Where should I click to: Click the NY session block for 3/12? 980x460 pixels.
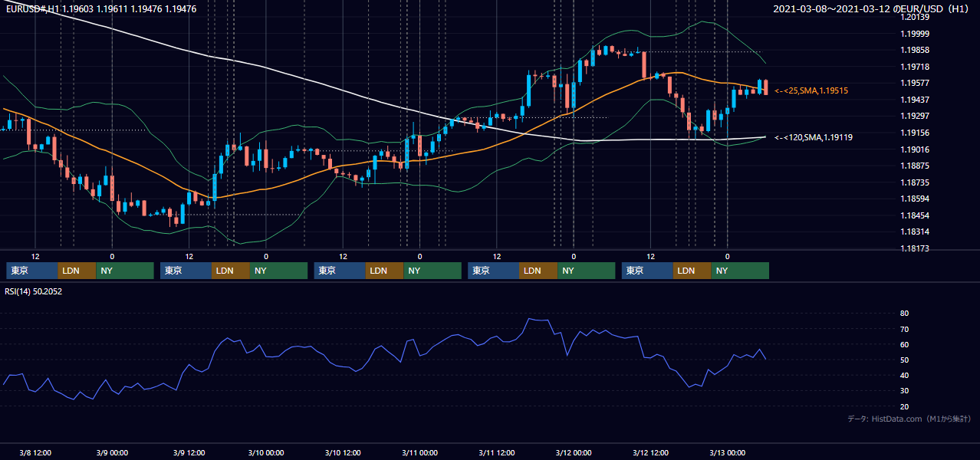(740, 271)
